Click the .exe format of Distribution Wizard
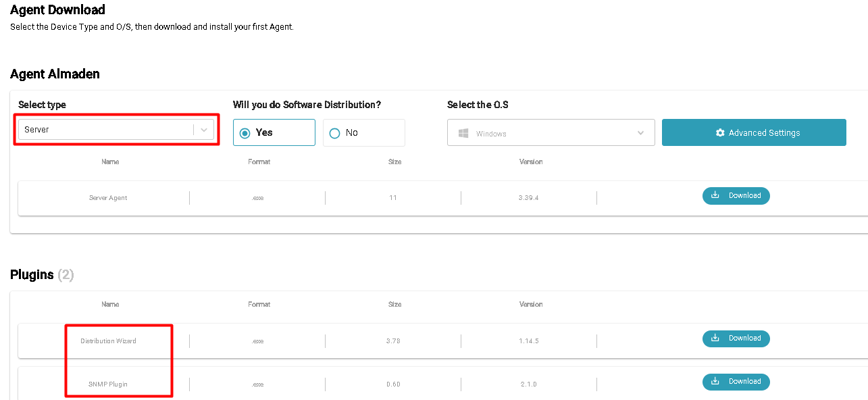868x400 pixels. pos(257,341)
